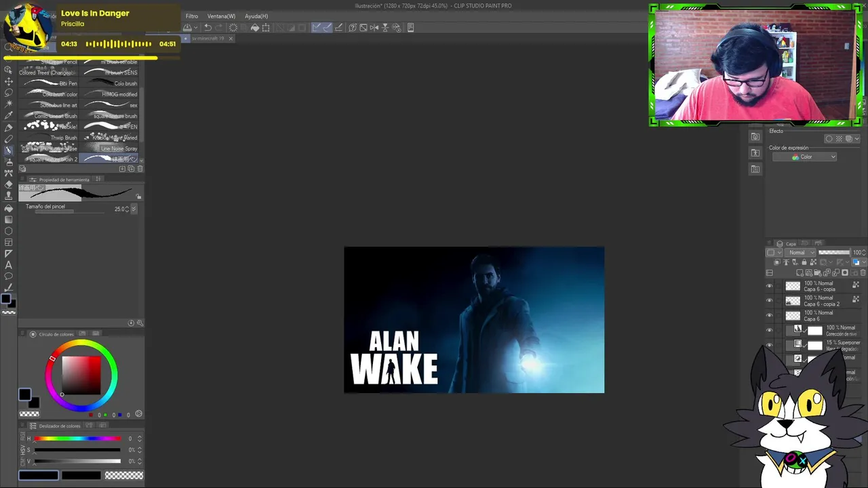Image resolution: width=868 pixels, height=488 pixels.
Task: Toggle lock layer icon in layer panel
Action: [x=804, y=262]
